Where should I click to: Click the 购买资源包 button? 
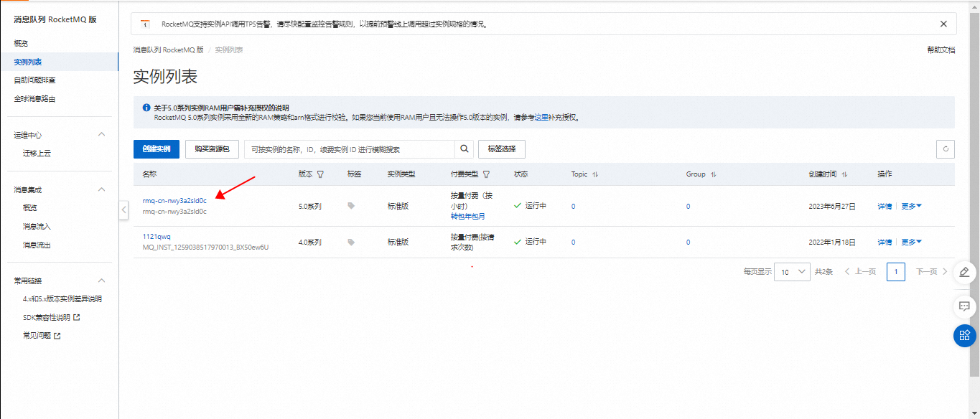[x=212, y=149]
